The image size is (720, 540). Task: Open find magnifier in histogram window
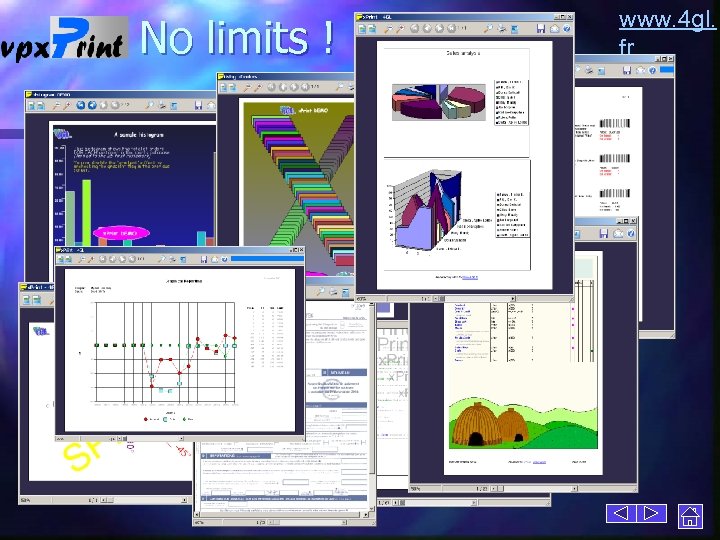pyautogui.click(x=150, y=106)
